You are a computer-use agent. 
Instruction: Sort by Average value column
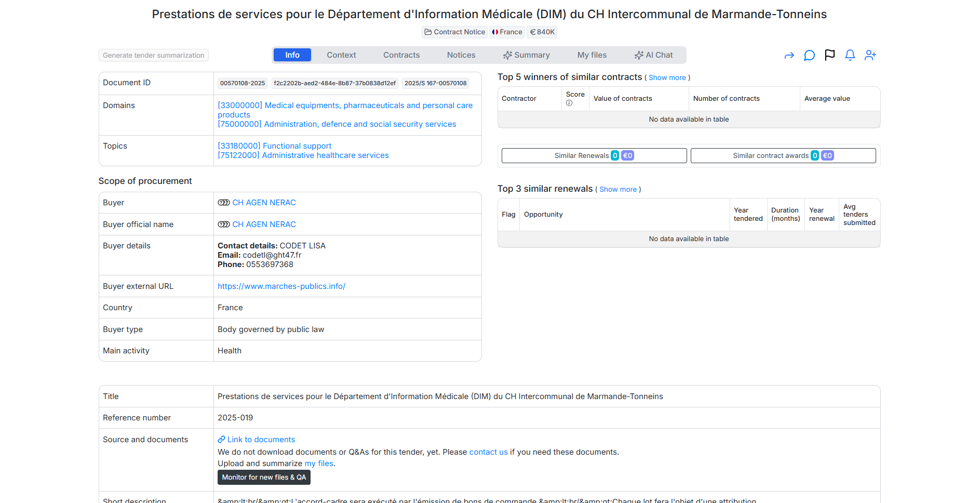click(x=840, y=99)
